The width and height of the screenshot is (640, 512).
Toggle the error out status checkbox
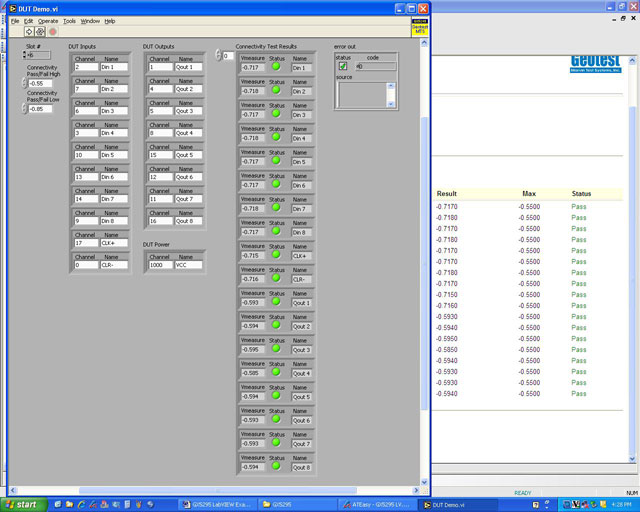point(343,66)
